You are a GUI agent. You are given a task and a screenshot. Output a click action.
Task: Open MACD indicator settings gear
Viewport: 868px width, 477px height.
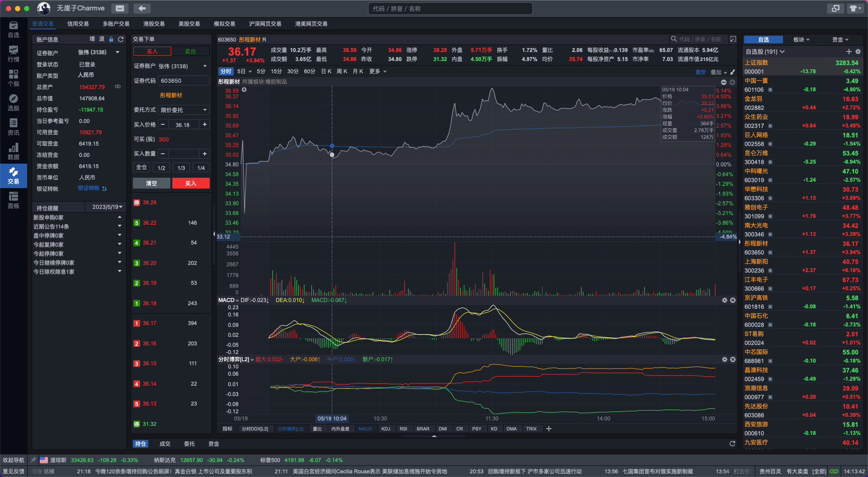pos(724,300)
